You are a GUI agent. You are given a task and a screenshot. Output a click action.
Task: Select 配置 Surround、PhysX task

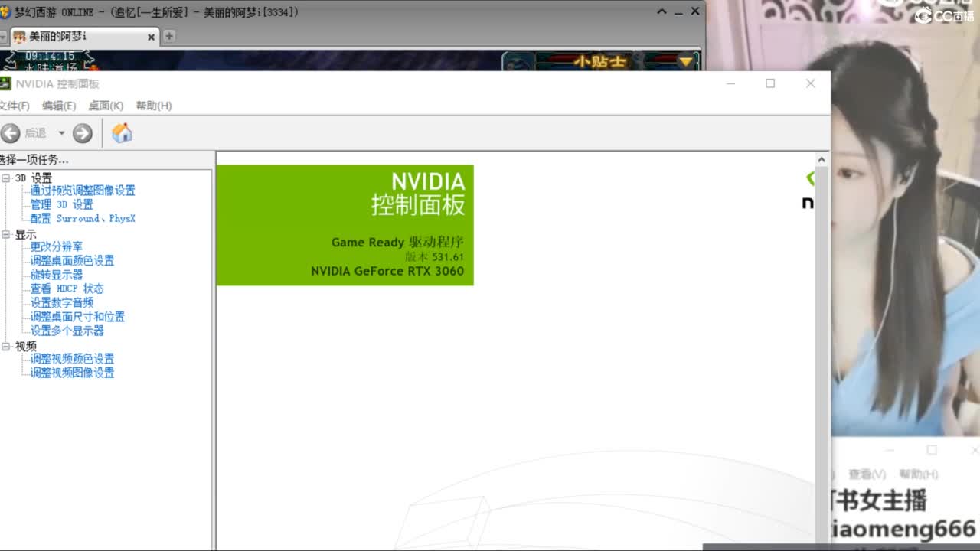(x=83, y=218)
